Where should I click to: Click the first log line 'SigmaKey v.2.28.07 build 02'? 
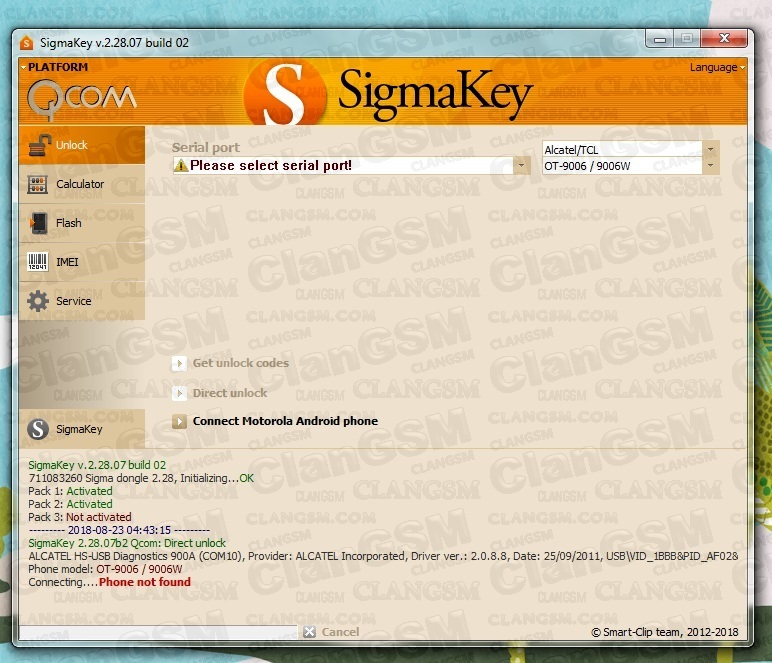[x=97, y=465]
